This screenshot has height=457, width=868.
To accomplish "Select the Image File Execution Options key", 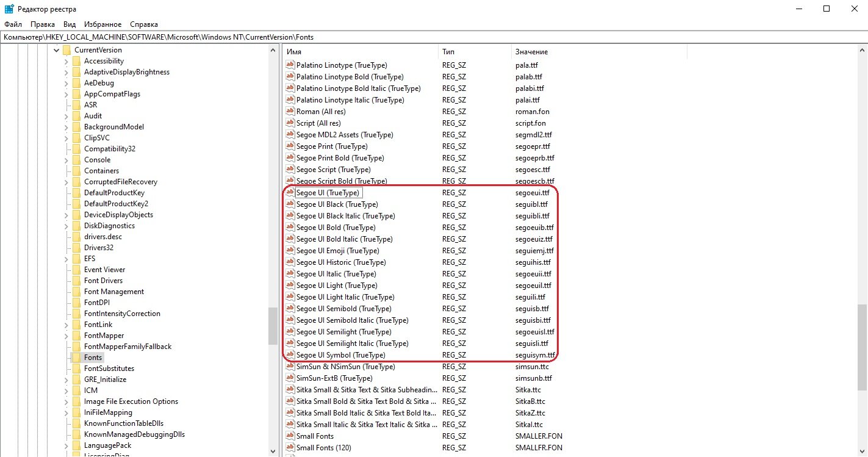I will [131, 401].
